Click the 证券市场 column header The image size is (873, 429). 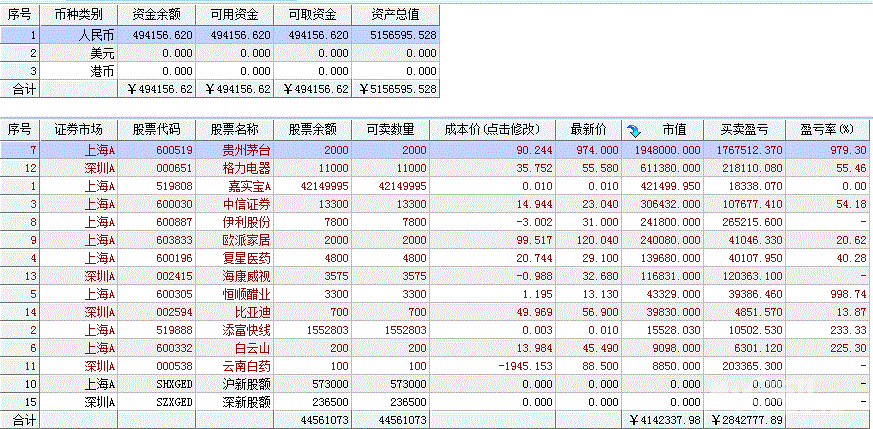pyautogui.click(x=79, y=130)
